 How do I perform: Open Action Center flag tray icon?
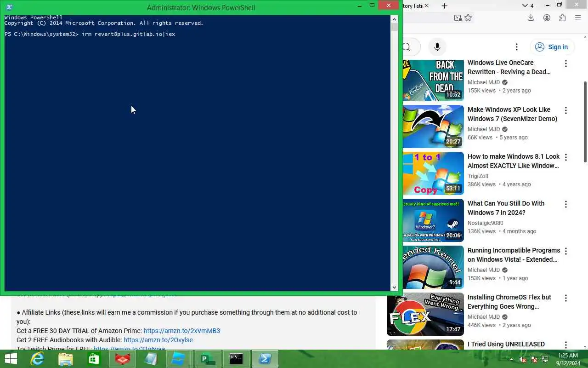coord(534,359)
